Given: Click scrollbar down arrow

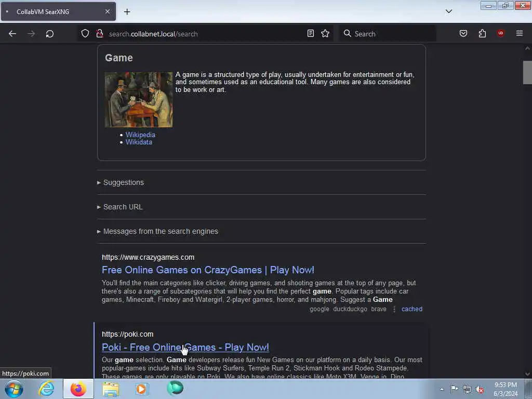Looking at the screenshot, I should [x=527, y=374].
